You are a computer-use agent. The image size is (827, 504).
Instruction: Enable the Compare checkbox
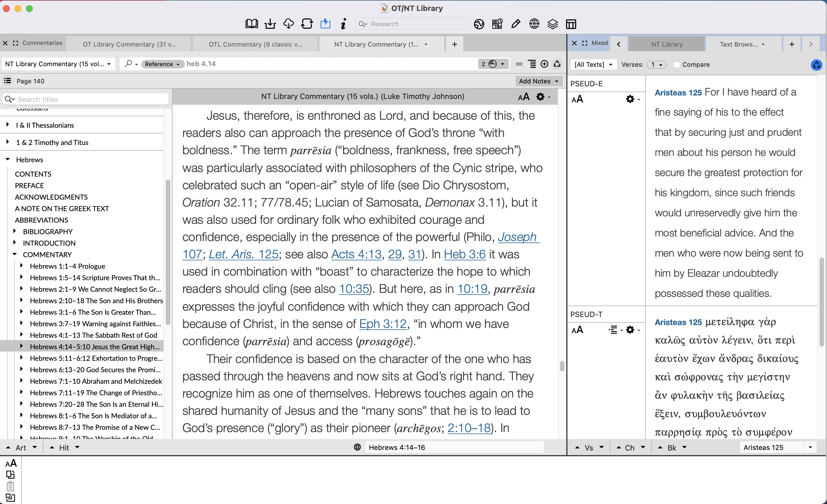pyautogui.click(x=677, y=64)
